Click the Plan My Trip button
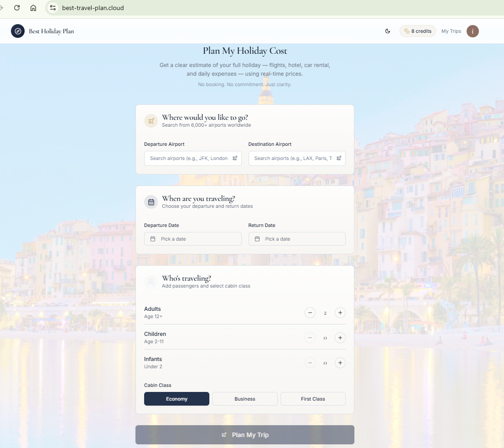The height and width of the screenshot is (448, 504). tap(244, 434)
